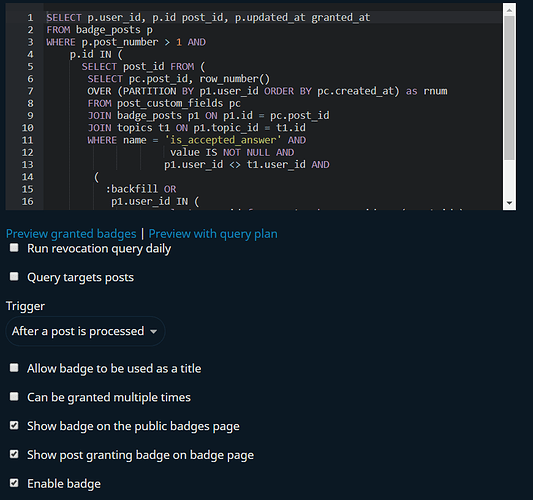The image size is (533, 500).
Task: Click the scrollbar track below the thumb
Action: point(509,178)
